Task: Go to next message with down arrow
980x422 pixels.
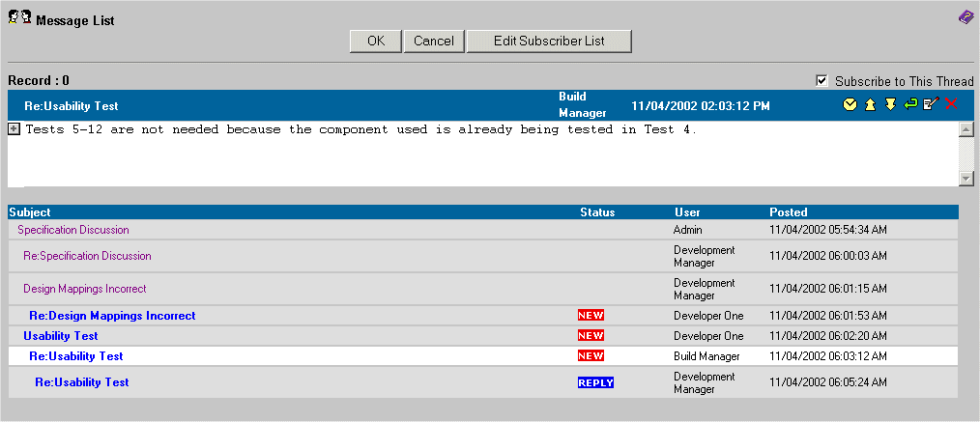Action: [x=890, y=104]
